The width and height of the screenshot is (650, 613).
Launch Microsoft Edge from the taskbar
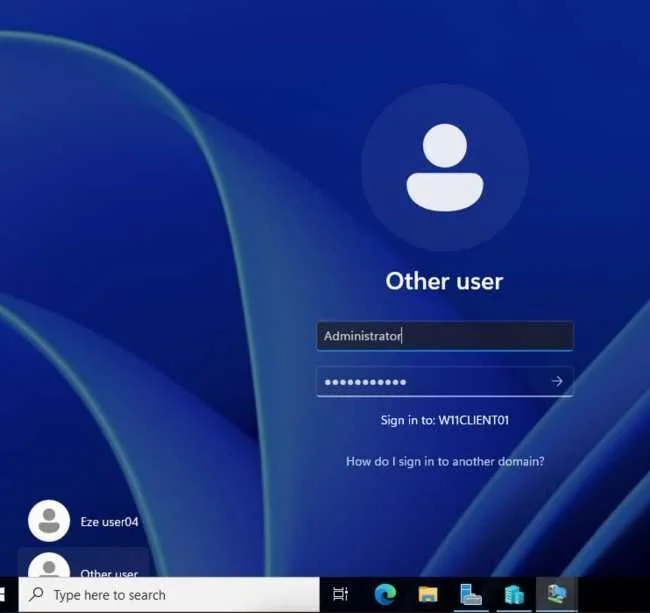(385, 595)
